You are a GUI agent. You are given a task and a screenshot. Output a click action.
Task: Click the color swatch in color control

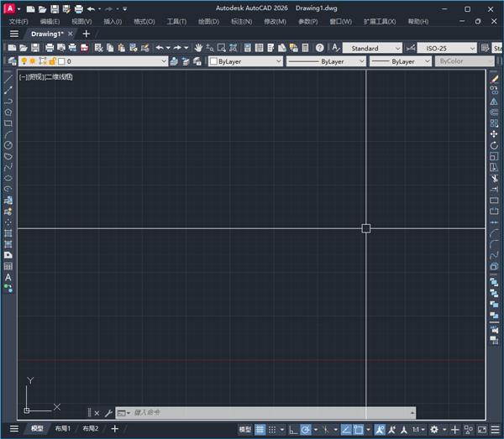(213, 61)
